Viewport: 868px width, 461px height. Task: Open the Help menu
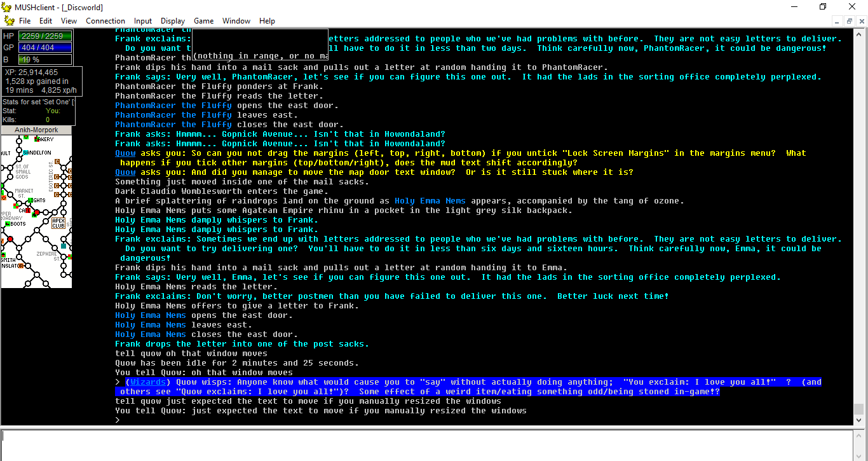pyautogui.click(x=267, y=21)
